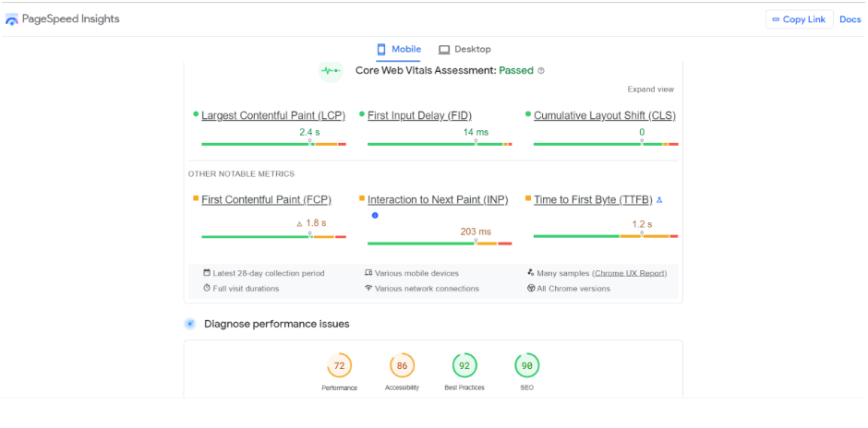The image size is (868, 428).
Task: Open the Docs link
Action: pyautogui.click(x=850, y=19)
